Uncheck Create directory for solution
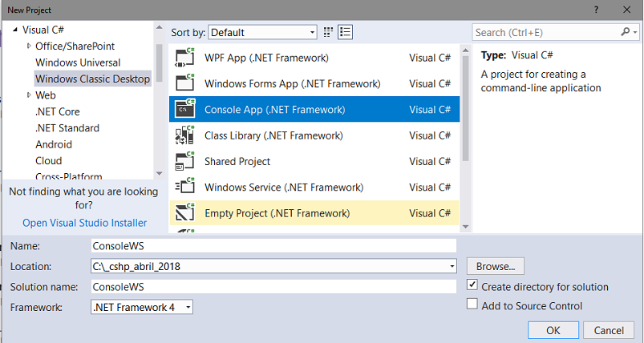The height and width of the screenshot is (343, 644). pyautogui.click(x=472, y=286)
